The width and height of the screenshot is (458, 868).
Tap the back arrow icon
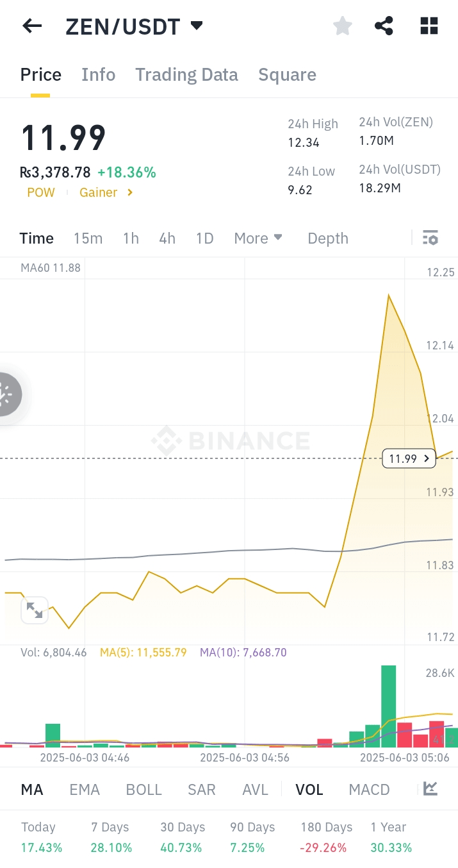click(32, 26)
